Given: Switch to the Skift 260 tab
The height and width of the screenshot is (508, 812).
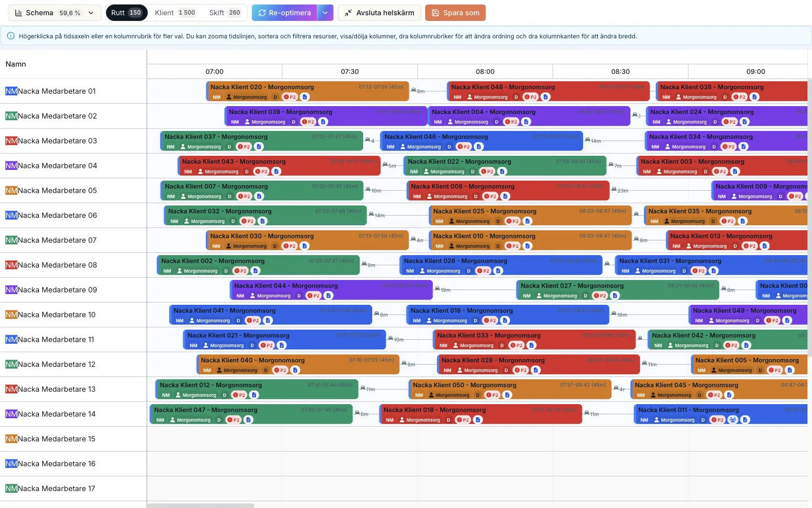Looking at the screenshot, I should (225, 12).
